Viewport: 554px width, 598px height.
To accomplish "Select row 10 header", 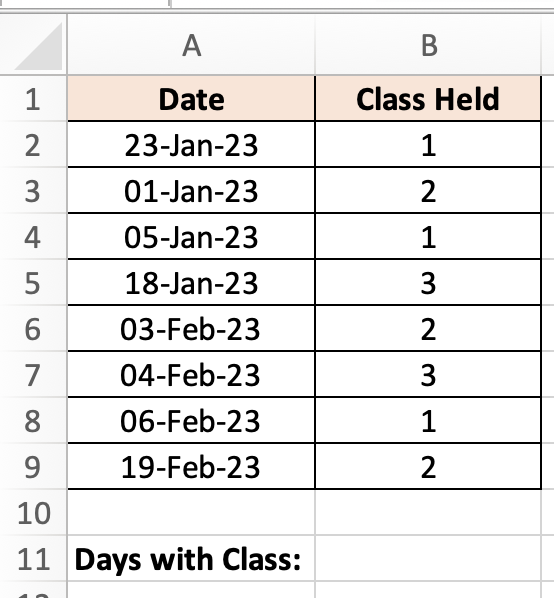I will (x=33, y=513).
